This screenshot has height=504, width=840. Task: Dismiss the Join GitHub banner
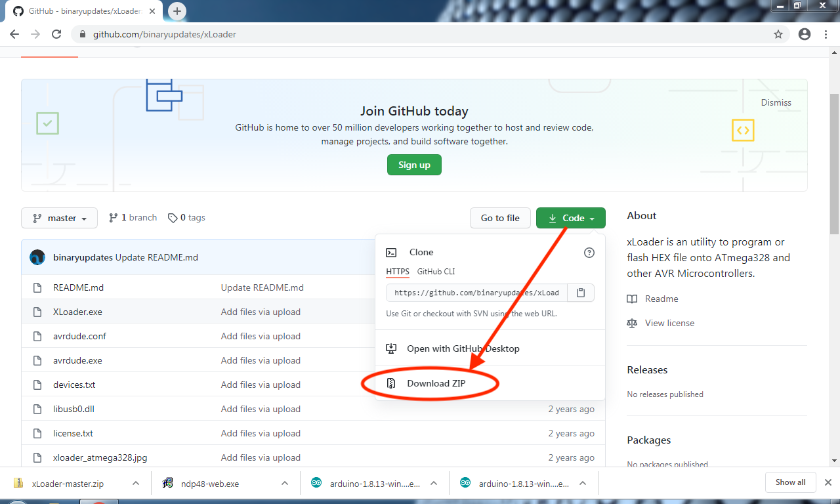776,102
